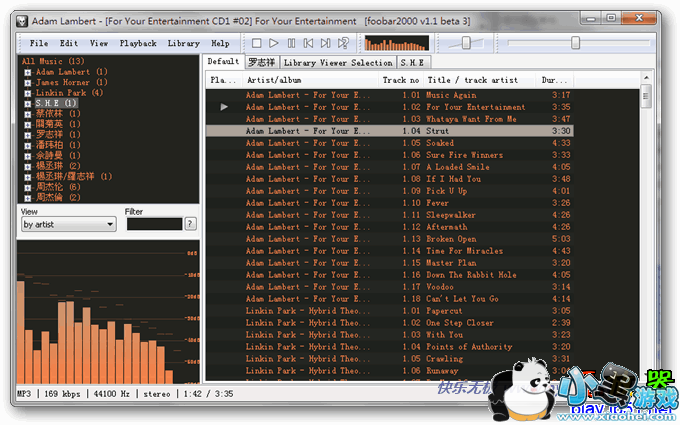Screen dimensions: 680x425
Task: Expand the 罗志祥 tree node
Action: [28, 135]
